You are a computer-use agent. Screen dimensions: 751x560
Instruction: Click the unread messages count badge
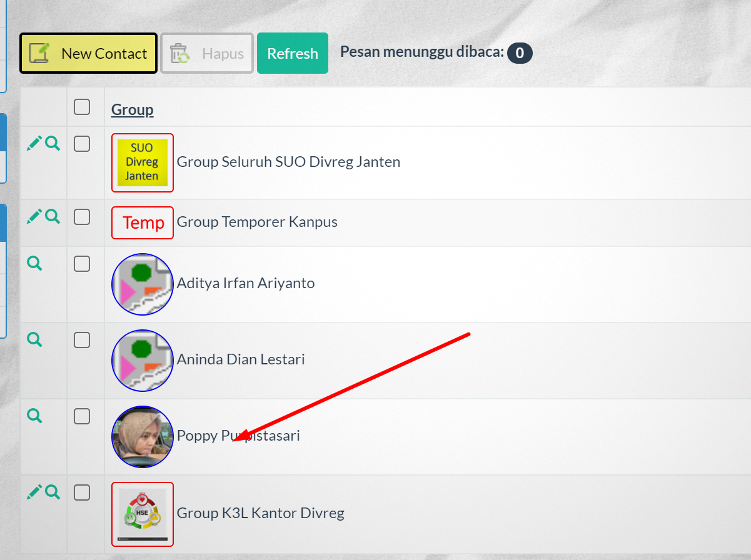coord(520,53)
